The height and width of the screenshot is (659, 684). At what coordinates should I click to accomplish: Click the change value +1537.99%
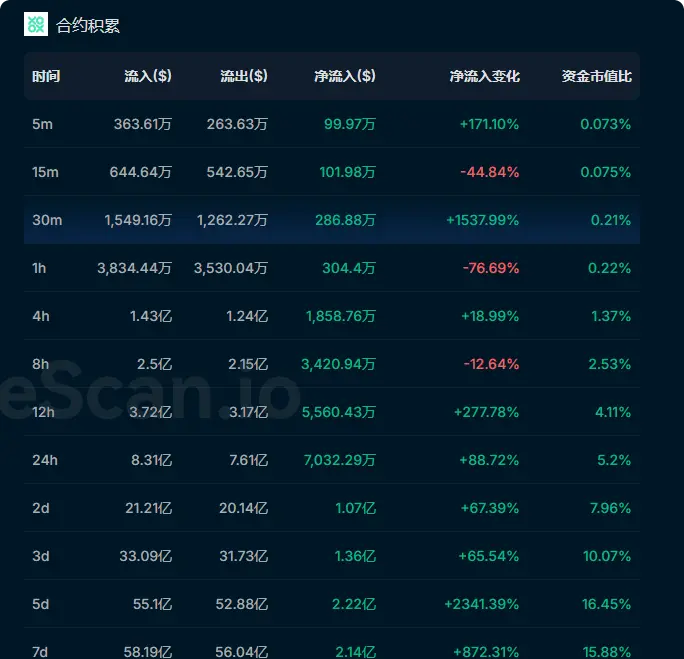[482, 220]
